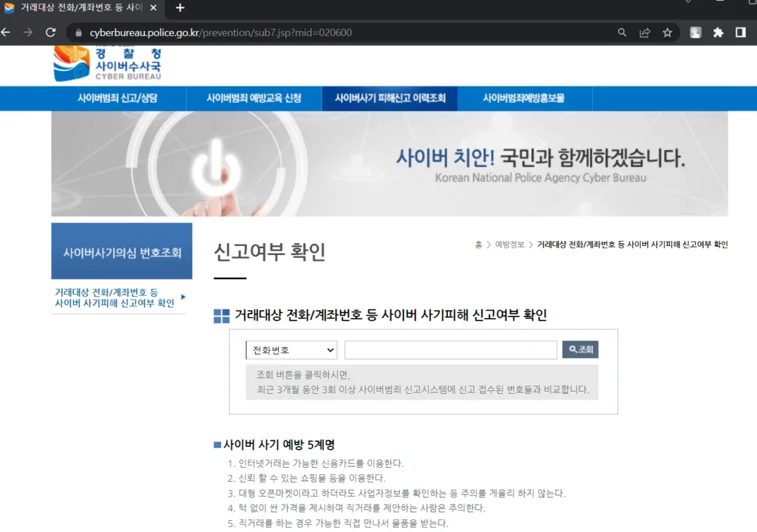Open the extensions puzzle piece icon
757x532 pixels.
click(x=718, y=33)
